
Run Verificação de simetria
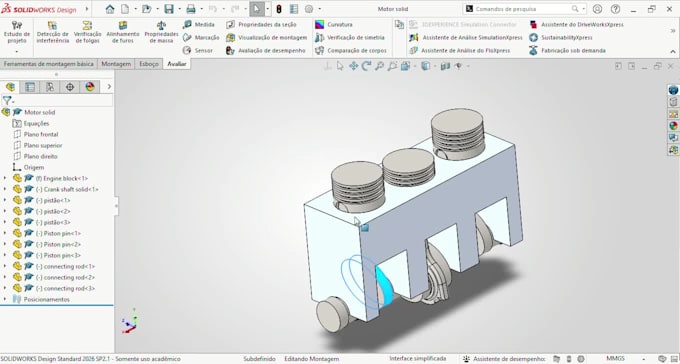coord(350,38)
